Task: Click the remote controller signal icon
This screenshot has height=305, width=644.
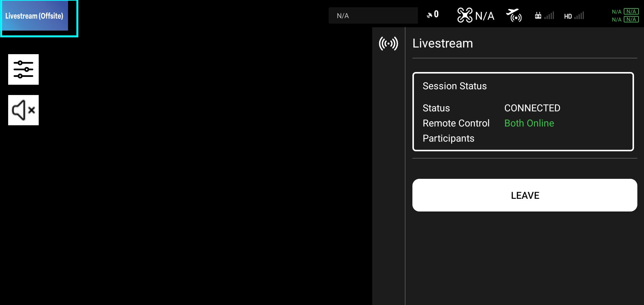Action: 544,16
